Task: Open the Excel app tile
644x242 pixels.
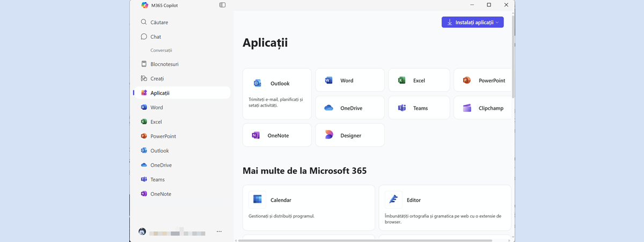Action: point(419,80)
